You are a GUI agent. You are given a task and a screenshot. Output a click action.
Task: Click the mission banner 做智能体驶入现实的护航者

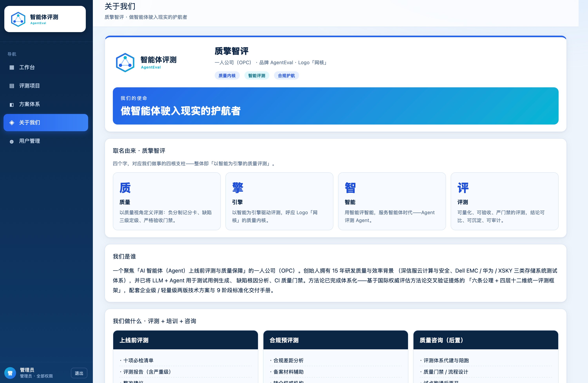pos(336,106)
